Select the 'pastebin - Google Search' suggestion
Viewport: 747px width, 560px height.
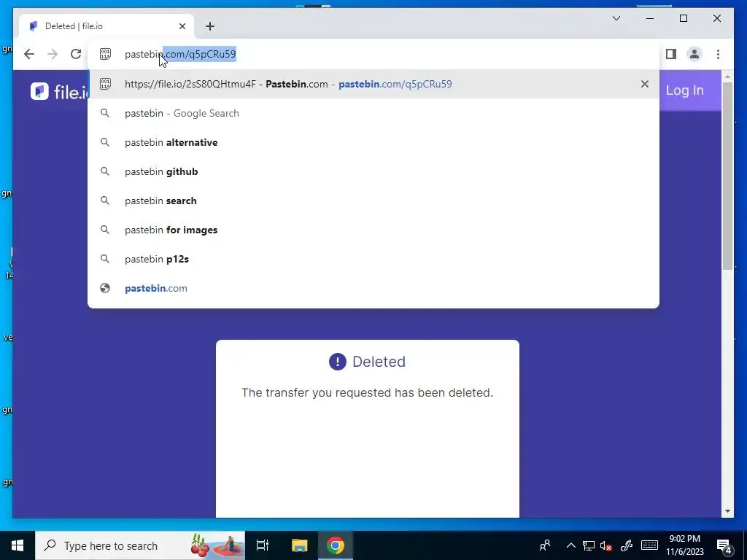(373, 113)
